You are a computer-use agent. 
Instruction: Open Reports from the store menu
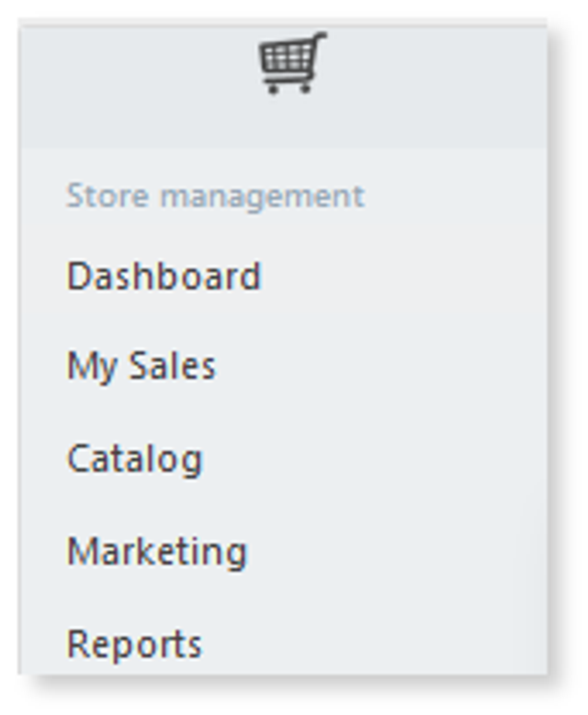pyautogui.click(x=134, y=644)
